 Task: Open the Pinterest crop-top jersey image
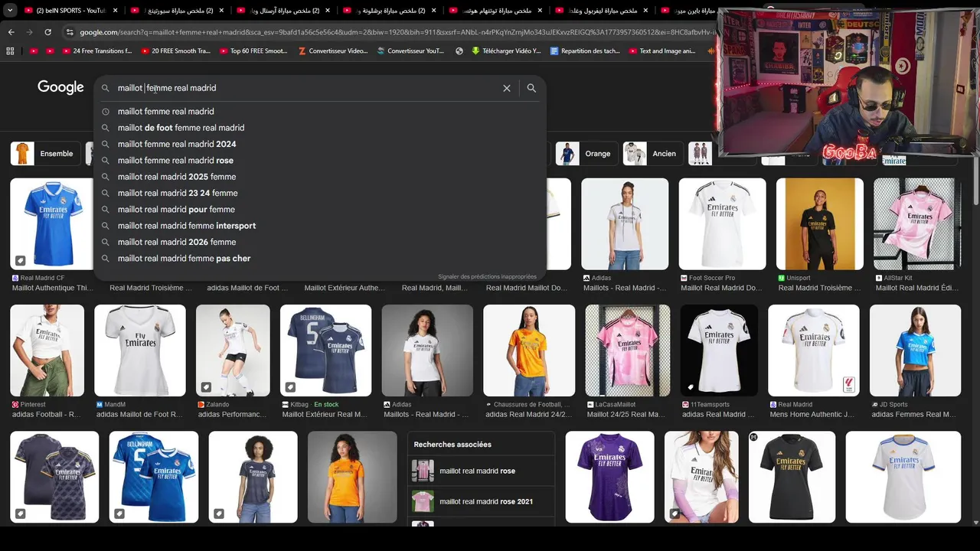click(x=47, y=350)
